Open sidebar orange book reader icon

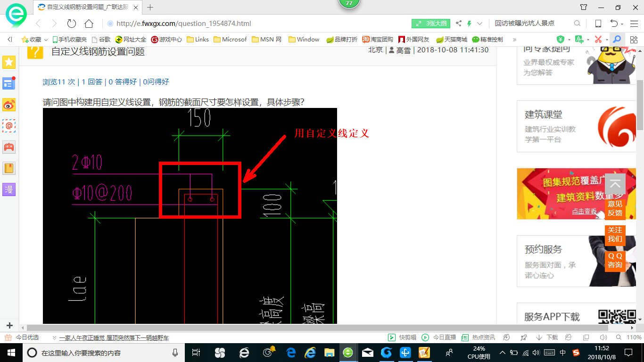[9, 168]
